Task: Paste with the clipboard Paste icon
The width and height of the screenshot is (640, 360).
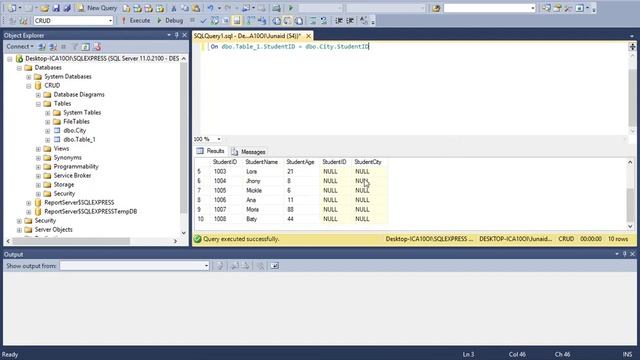Action: tap(196, 8)
